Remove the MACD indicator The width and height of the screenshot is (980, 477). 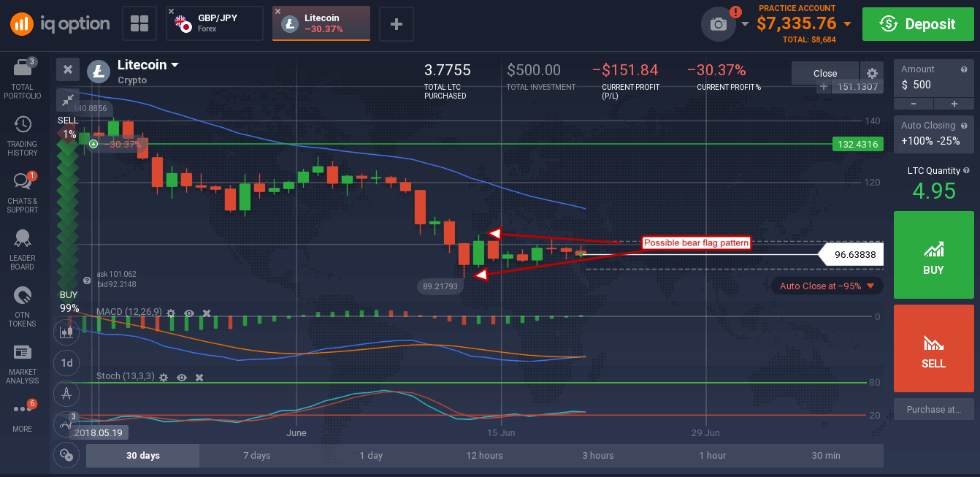207,313
